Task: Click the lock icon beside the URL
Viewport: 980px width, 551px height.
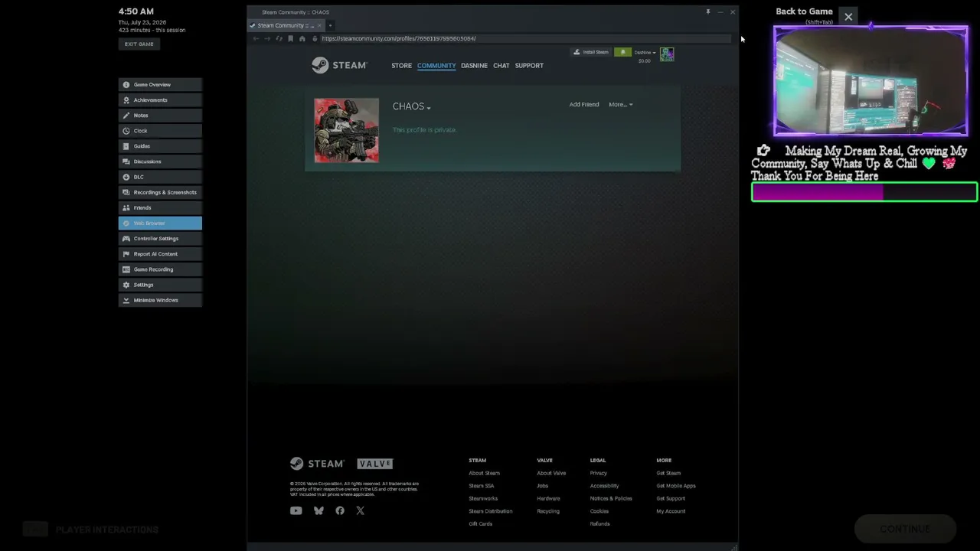Action: click(315, 38)
